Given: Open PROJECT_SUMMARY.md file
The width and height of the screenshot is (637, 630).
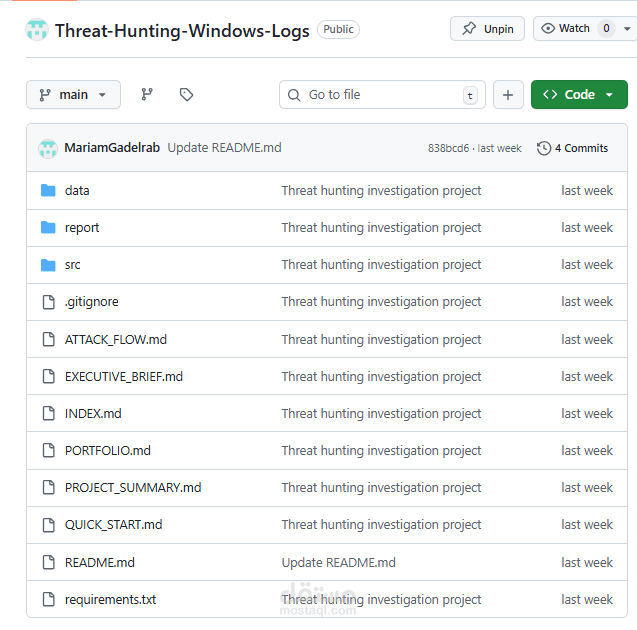Looking at the screenshot, I should pos(133,487).
